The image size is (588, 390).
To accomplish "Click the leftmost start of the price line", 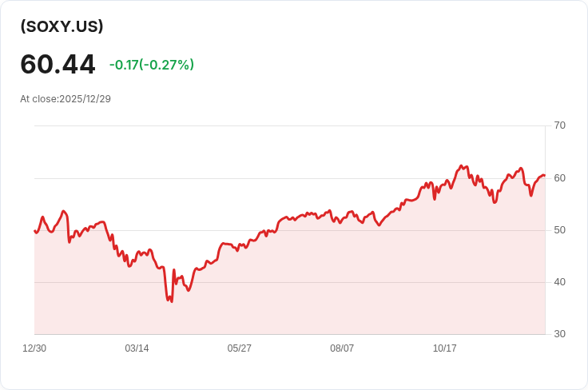I will [34, 231].
